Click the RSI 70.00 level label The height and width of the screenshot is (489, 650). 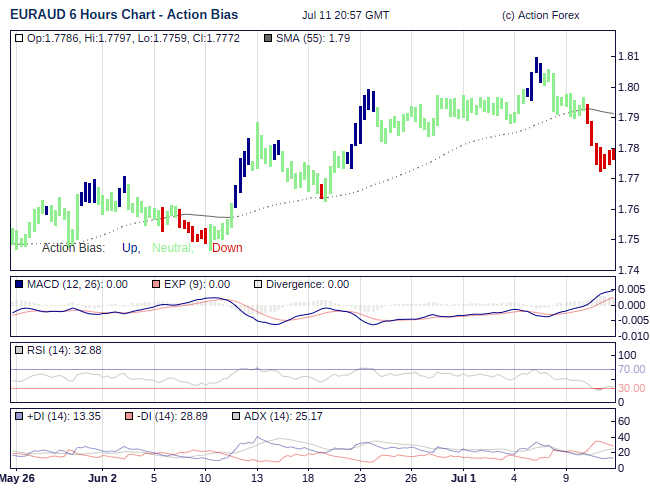point(631,370)
